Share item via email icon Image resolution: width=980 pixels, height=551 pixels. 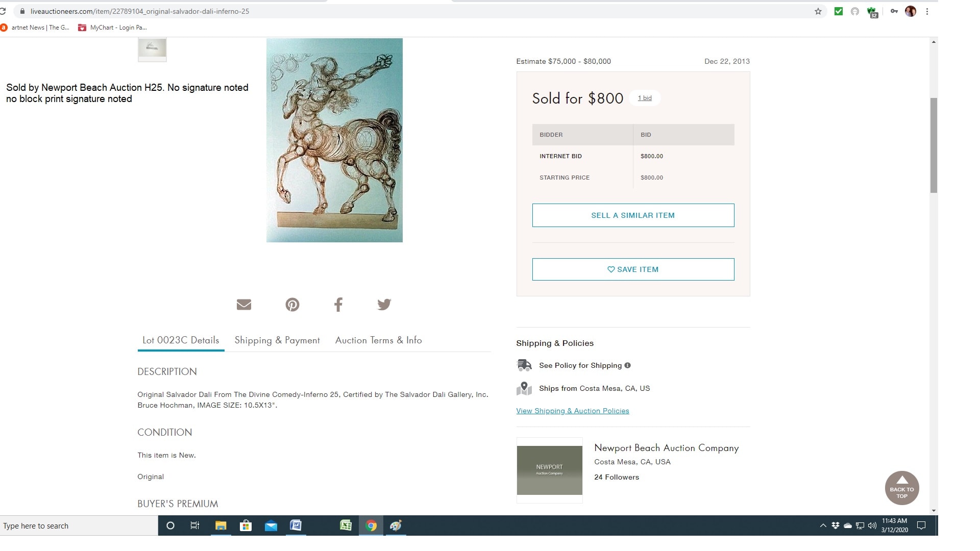pyautogui.click(x=244, y=305)
